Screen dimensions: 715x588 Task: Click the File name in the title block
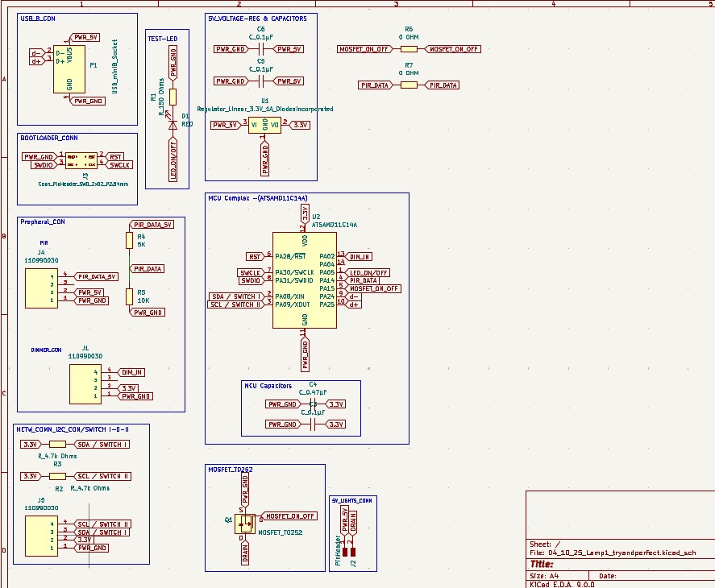coord(613,553)
